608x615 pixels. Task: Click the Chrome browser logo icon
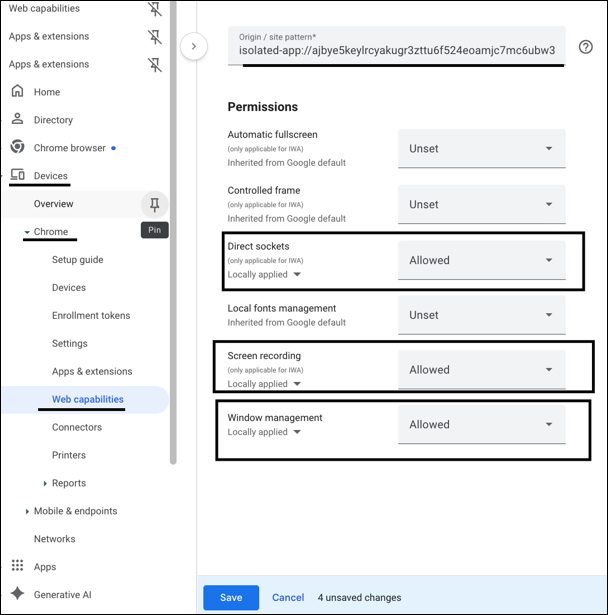[17, 148]
